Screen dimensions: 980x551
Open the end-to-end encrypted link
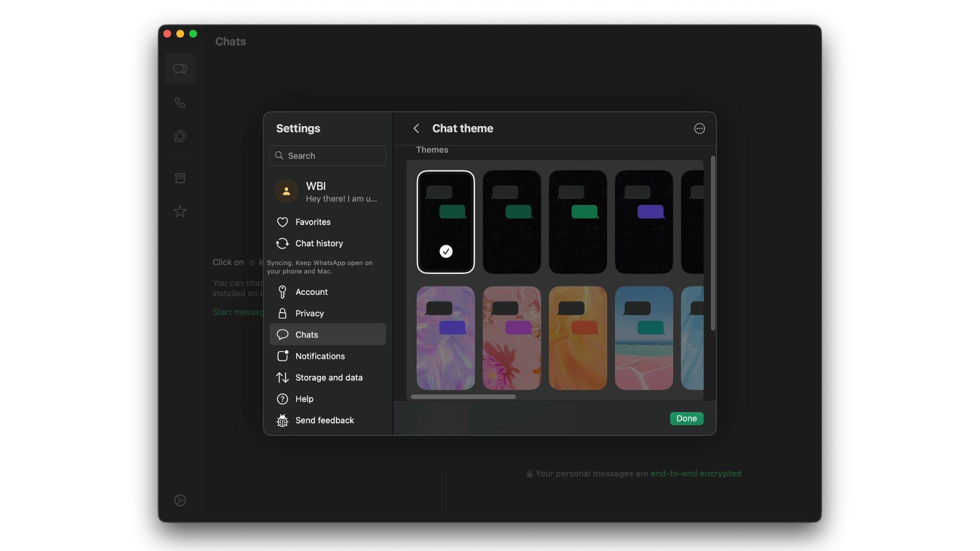pyautogui.click(x=696, y=473)
